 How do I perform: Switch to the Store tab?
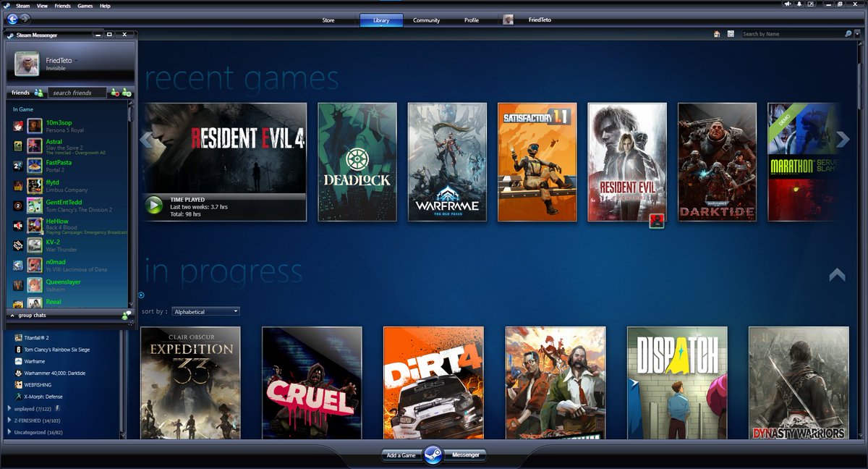(328, 20)
